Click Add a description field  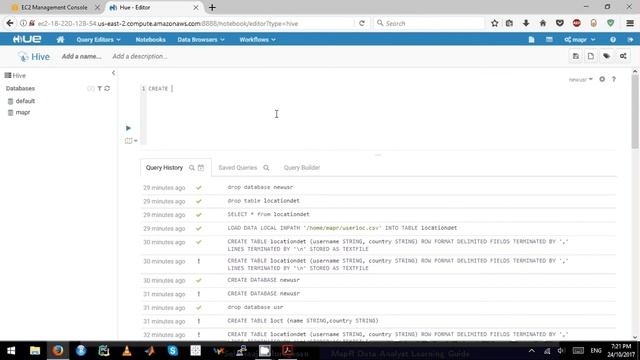(x=140, y=56)
